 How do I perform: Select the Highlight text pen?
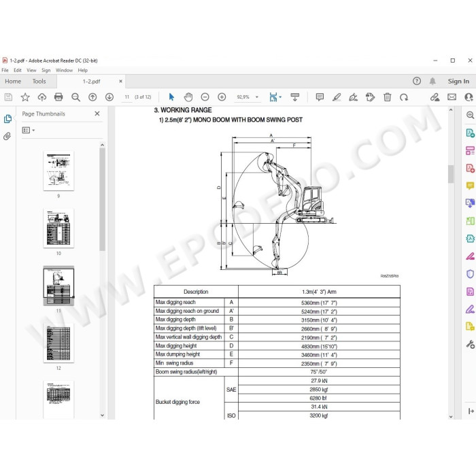point(337,97)
